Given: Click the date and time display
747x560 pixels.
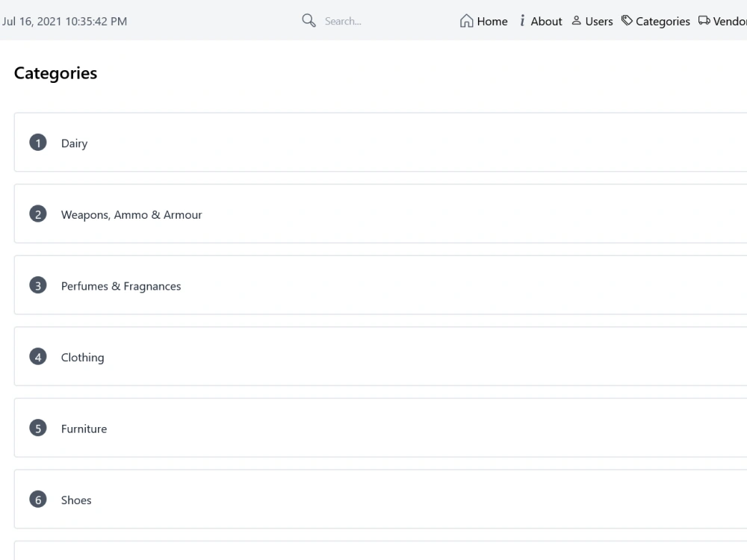Looking at the screenshot, I should click(64, 22).
